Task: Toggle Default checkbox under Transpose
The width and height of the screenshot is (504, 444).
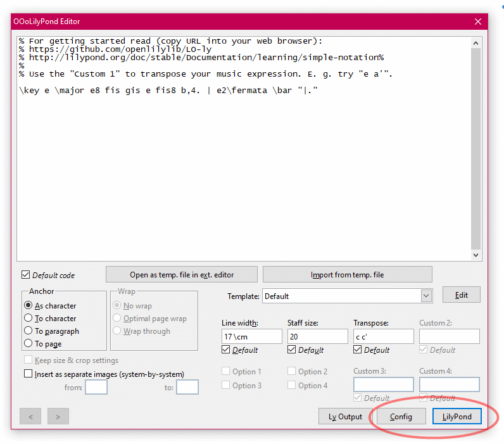Action: tap(358, 350)
